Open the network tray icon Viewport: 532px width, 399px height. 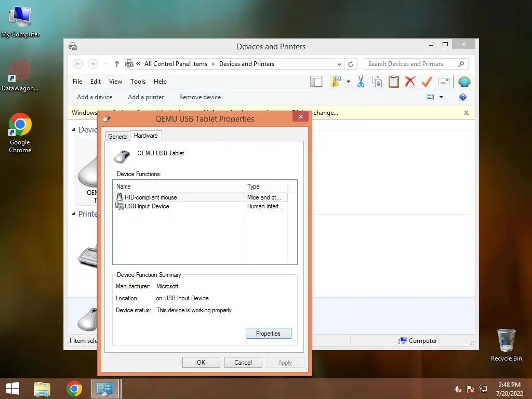point(483,389)
